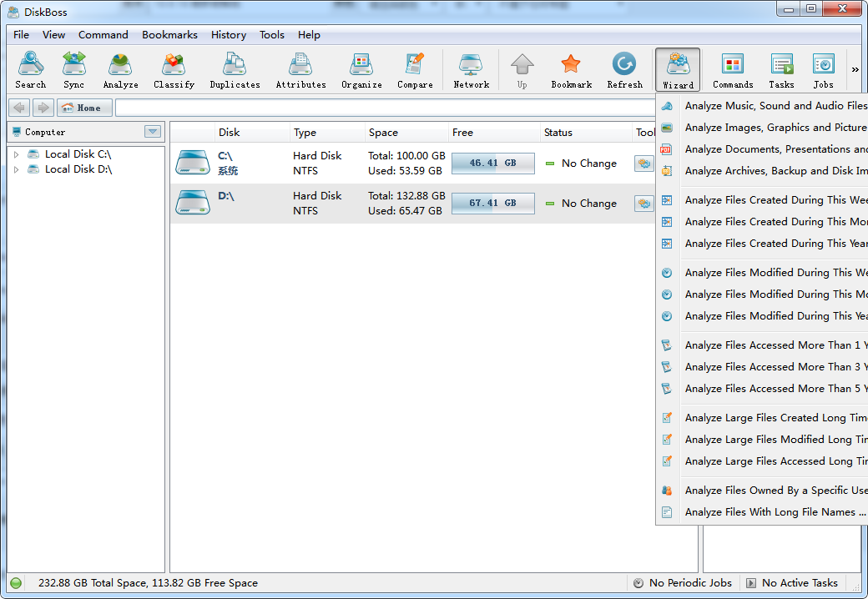The height and width of the screenshot is (599, 868).
Task: Open the Tools menu
Action: click(272, 35)
